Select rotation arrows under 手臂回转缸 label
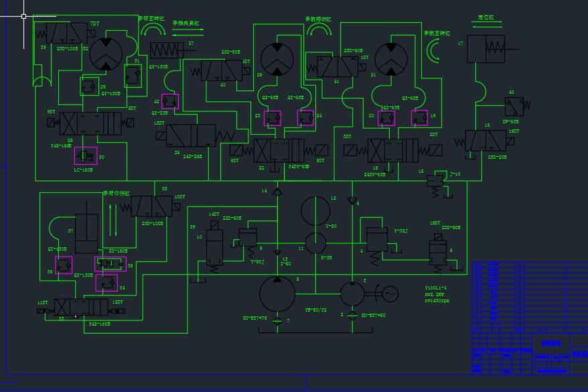588x392 pixels. [153, 29]
